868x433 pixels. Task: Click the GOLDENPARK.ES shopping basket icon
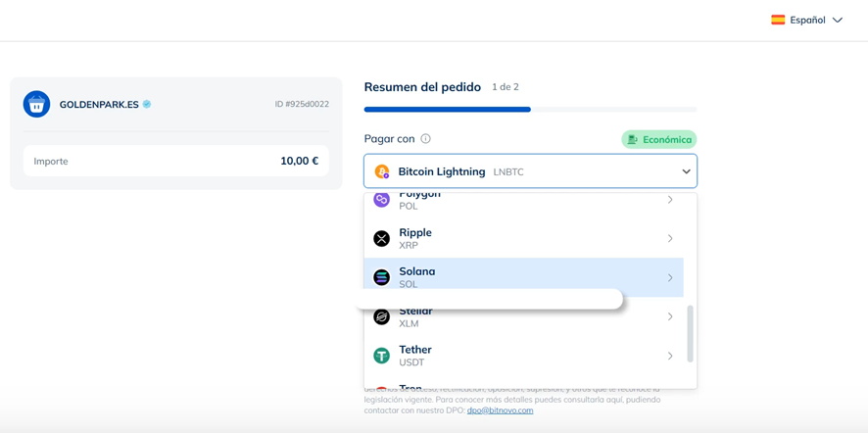[36, 104]
